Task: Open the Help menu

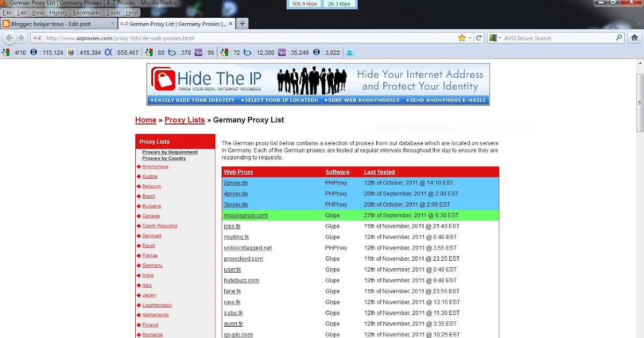Action: pyautogui.click(x=131, y=12)
